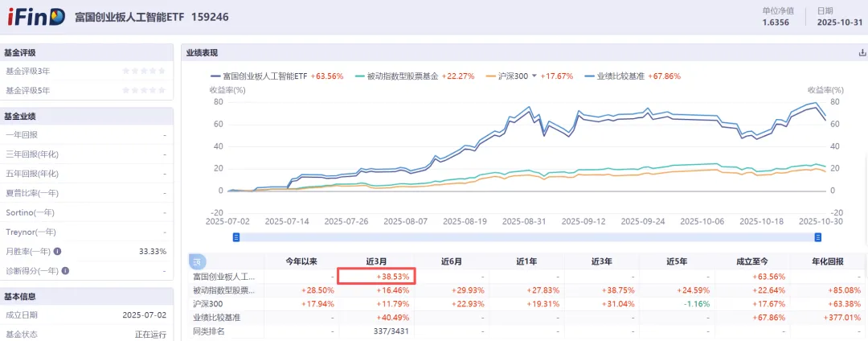868x341 pixels.
Task: Select the 年化回报 column header
Action: (828, 261)
